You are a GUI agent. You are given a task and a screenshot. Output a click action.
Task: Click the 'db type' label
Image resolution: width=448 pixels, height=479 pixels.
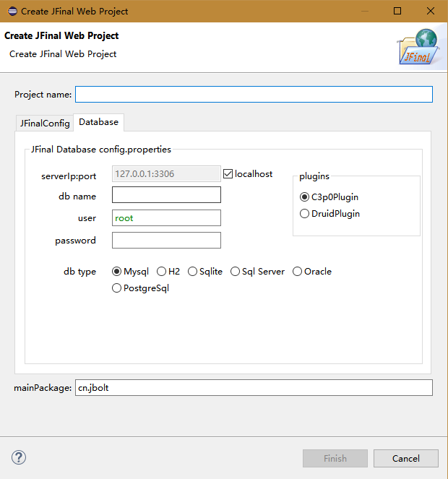tap(79, 272)
